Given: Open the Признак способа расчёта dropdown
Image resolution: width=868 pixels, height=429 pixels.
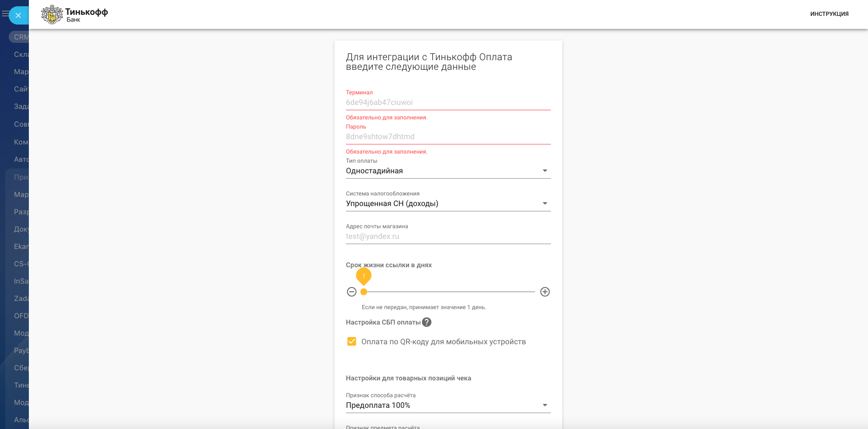Looking at the screenshot, I should point(448,405).
